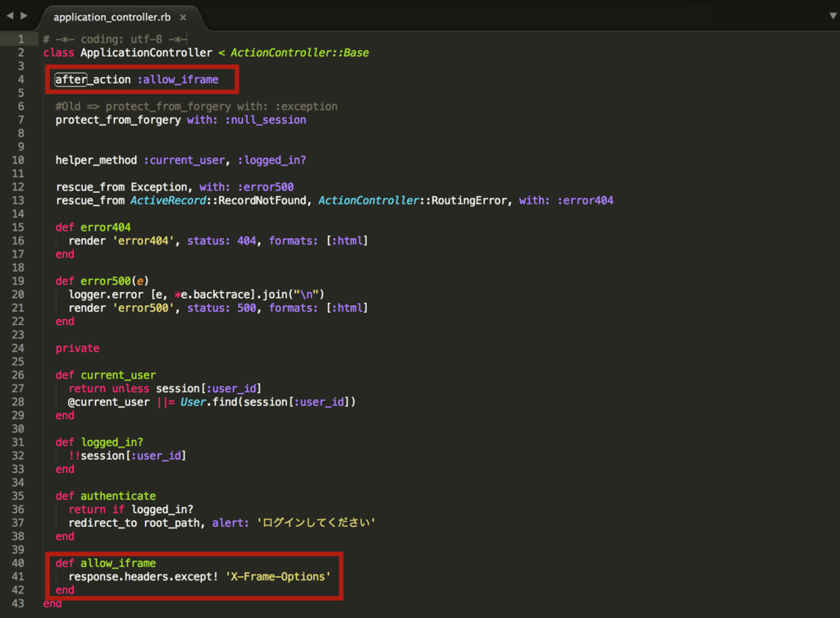Click 'ActionController::Base' in class declaration

tap(299, 53)
